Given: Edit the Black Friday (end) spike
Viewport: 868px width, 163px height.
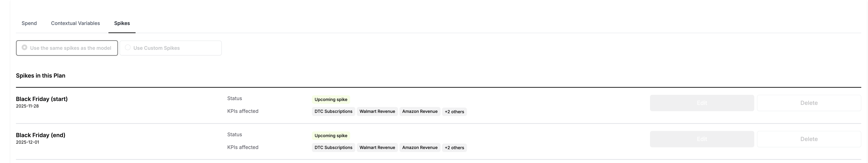Looking at the screenshot, I should [702, 139].
